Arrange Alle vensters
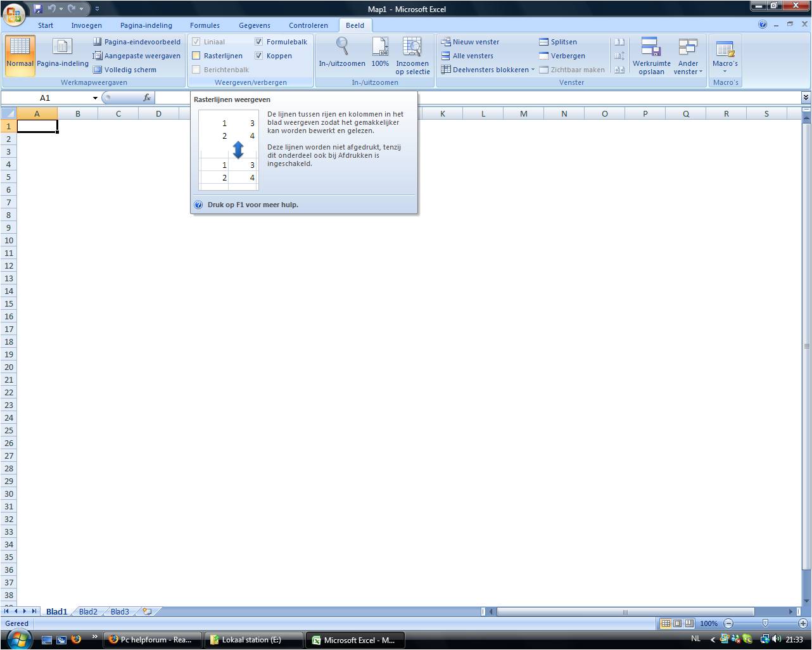 467,56
